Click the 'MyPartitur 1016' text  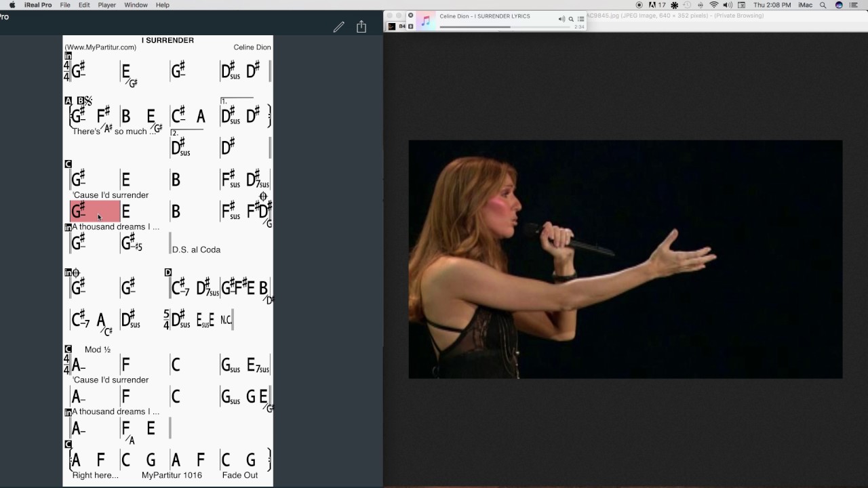[172, 475]
